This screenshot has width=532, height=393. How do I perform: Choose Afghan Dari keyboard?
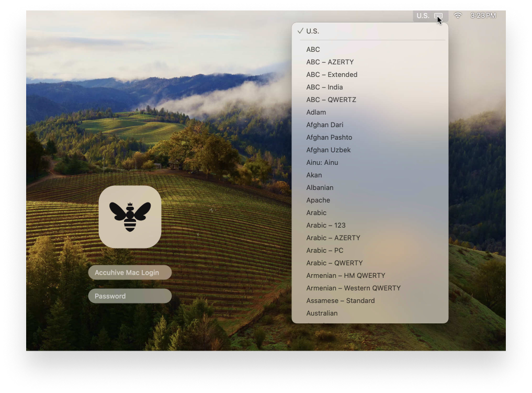(324, 125)
